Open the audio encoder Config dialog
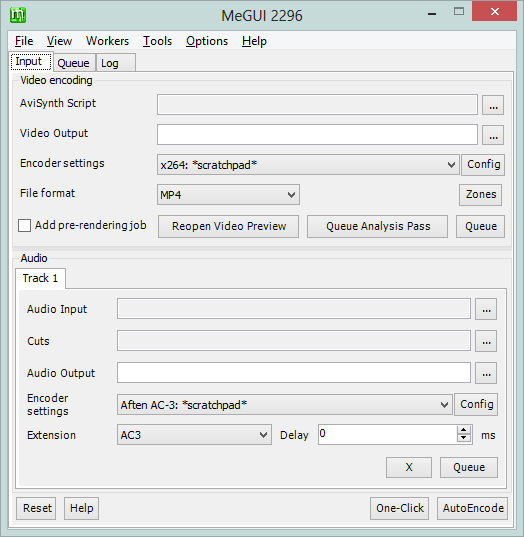Viewport: 524px width, 537px height. [x=476, y=404]
